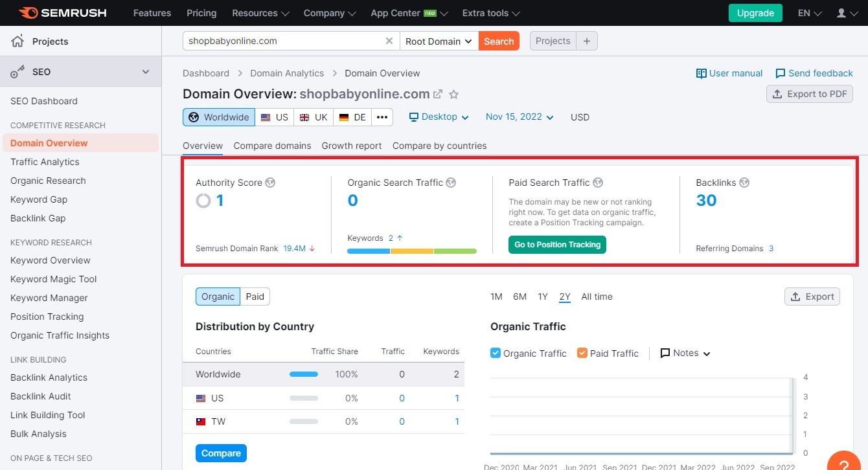Click the Upgrade button
Screen dimensions: 868x470
pos(755,13)
